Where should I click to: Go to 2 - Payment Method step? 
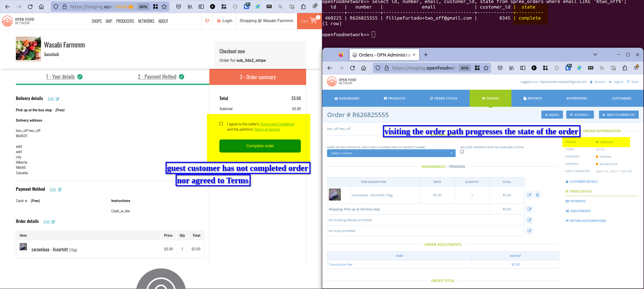[x=157, y=77]
